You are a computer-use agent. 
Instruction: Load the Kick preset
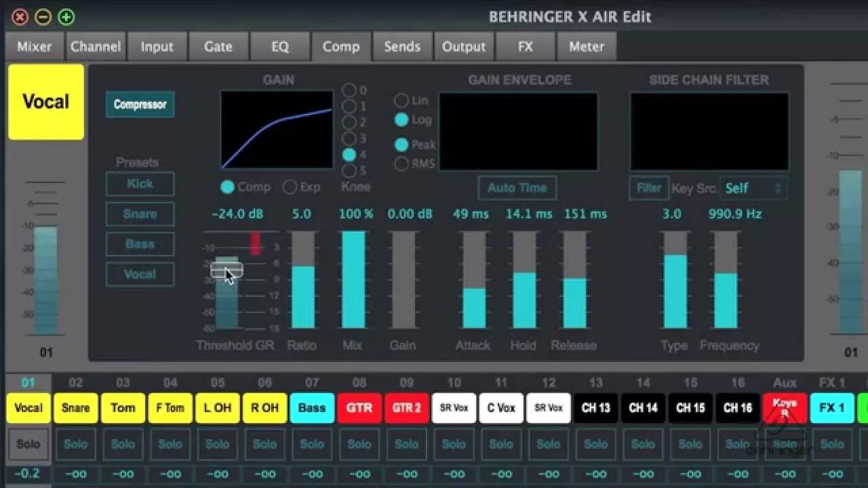[140, 184]
